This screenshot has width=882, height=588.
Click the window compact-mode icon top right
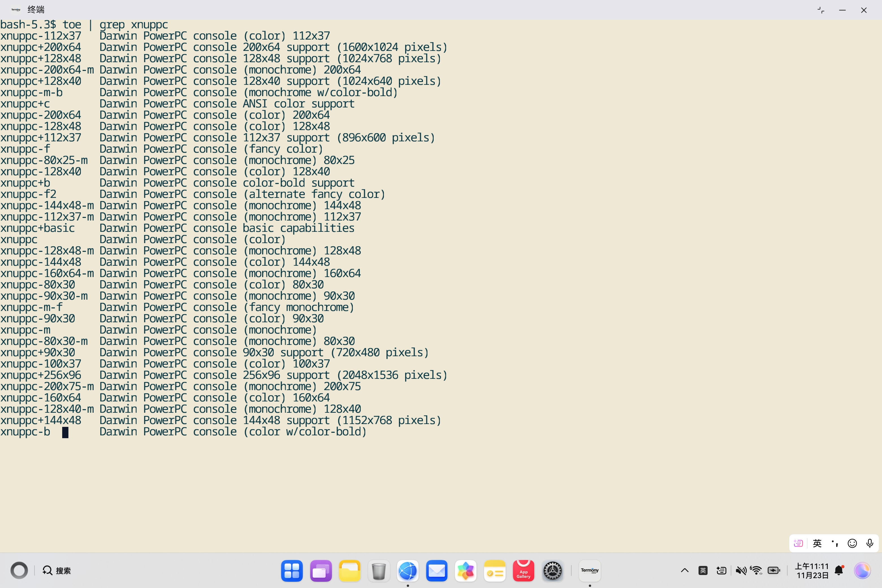click(821, 10)
